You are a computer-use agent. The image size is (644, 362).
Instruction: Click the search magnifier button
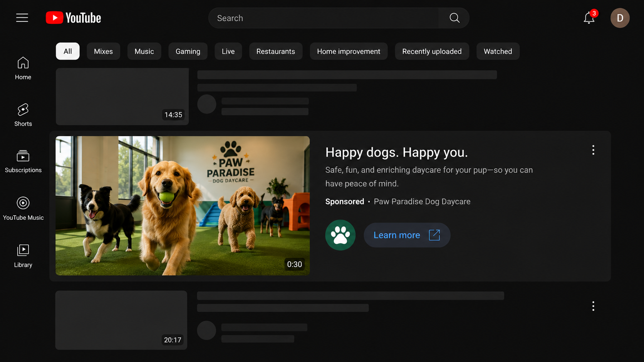[454, 18]
